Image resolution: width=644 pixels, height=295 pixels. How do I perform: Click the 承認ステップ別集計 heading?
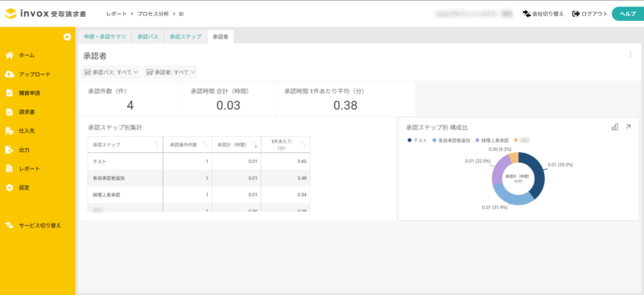(115, 127)
